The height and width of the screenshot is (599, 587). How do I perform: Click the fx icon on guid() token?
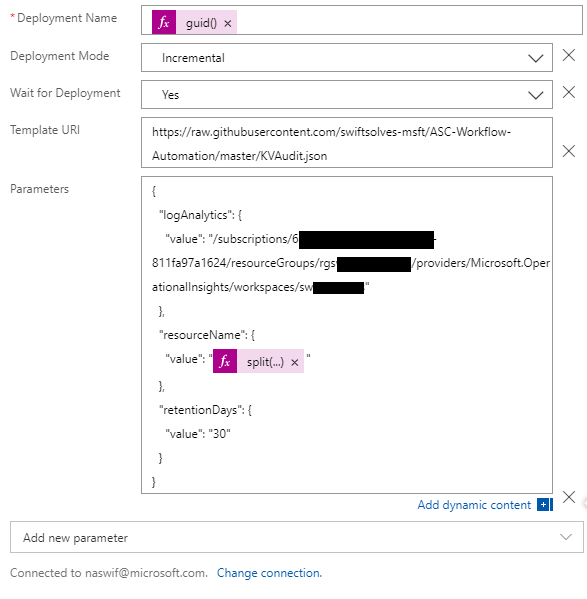click(x=164, y=23)
